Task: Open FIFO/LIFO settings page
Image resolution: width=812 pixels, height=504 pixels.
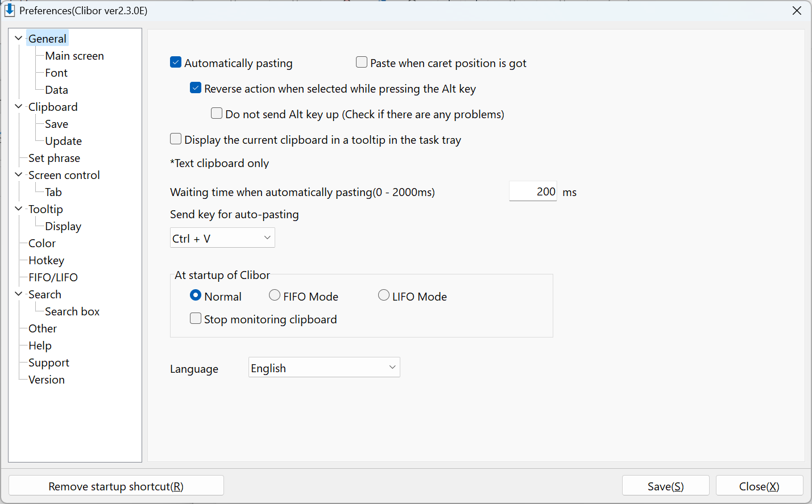Action: [x=53, y=277]
